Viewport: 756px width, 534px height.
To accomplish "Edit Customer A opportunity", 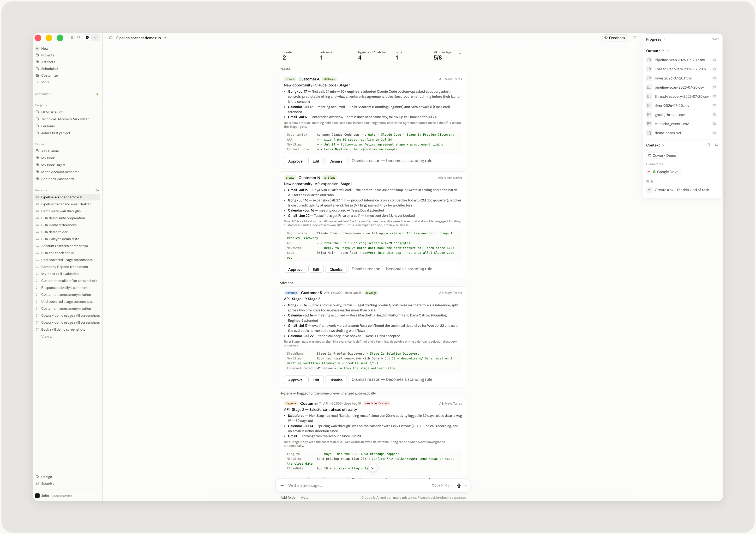I will click(x=316, y=161).
